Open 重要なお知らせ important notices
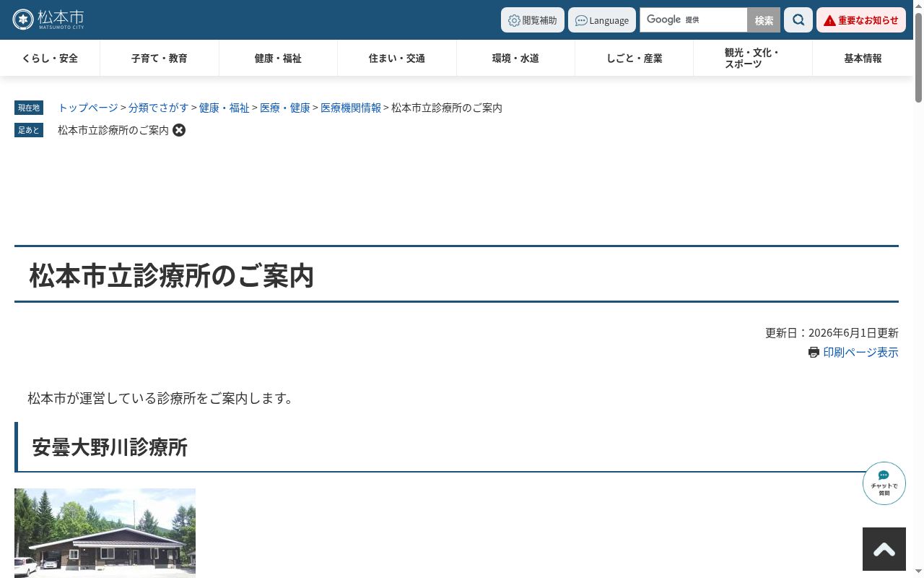Image resolution: width=924 pixels, height=578 pixels. (861, 20)
